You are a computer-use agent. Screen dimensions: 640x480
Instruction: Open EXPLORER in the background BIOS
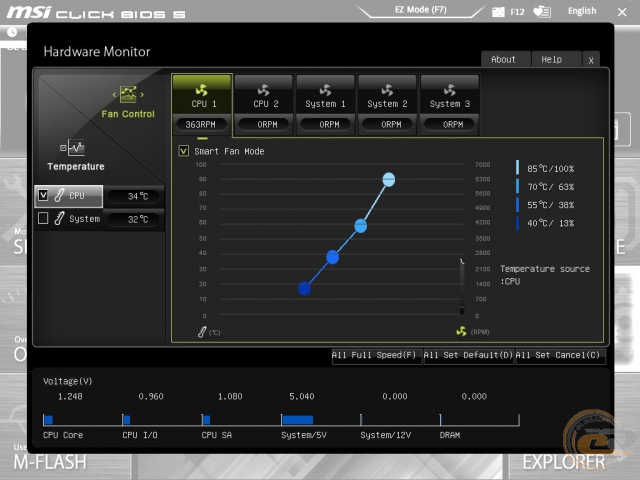point(564,462)
